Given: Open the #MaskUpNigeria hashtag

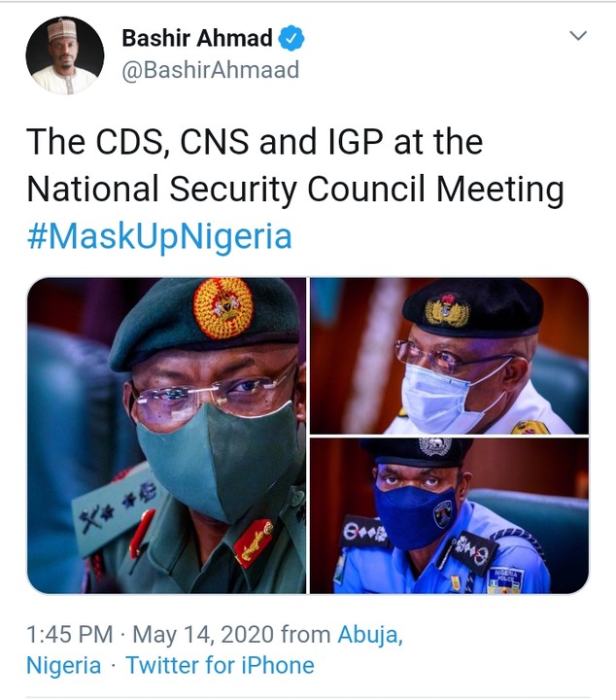Looking at the screenshot, I should click(x=159, y=236).
